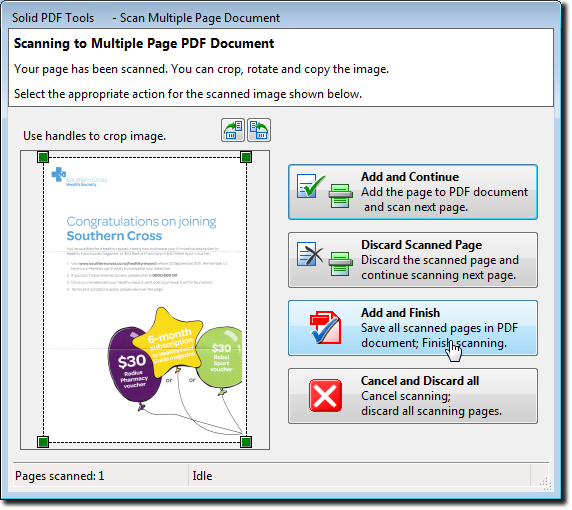The width and height of the screenshot is (572, 510).
Task: Select Add and Finish
Action: click(413, 328)
